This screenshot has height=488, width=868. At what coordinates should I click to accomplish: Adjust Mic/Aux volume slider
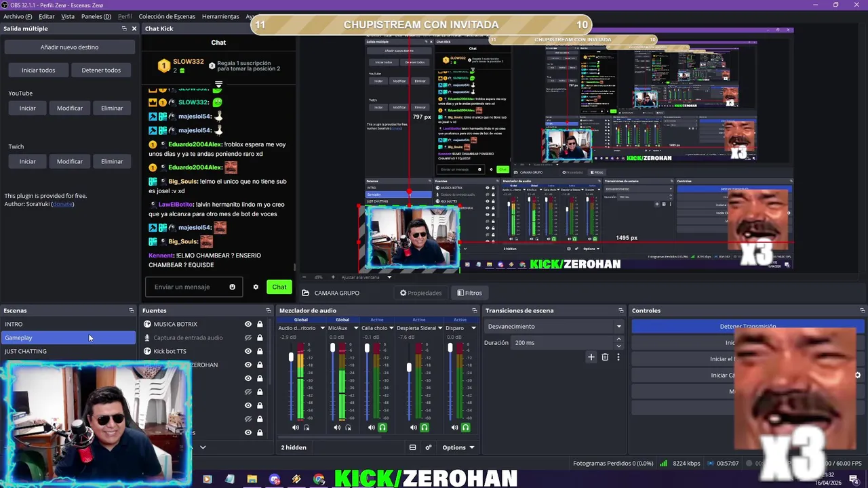(333, 348)
